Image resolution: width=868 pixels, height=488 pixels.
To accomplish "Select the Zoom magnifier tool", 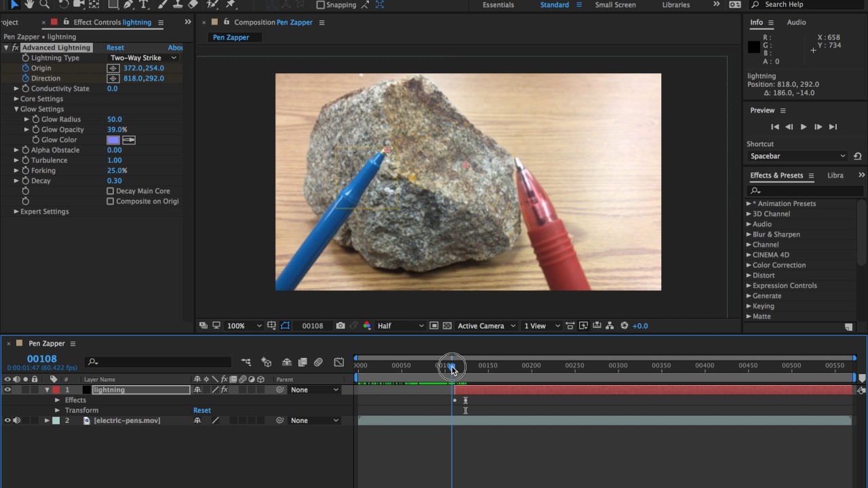I will (45, 4).
